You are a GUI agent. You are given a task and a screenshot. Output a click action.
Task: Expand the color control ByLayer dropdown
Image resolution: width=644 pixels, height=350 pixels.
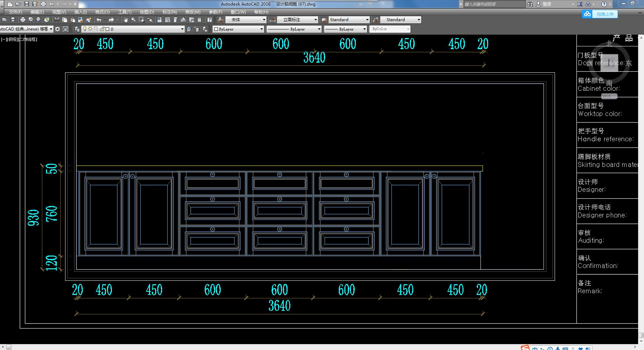pos(238,29)
